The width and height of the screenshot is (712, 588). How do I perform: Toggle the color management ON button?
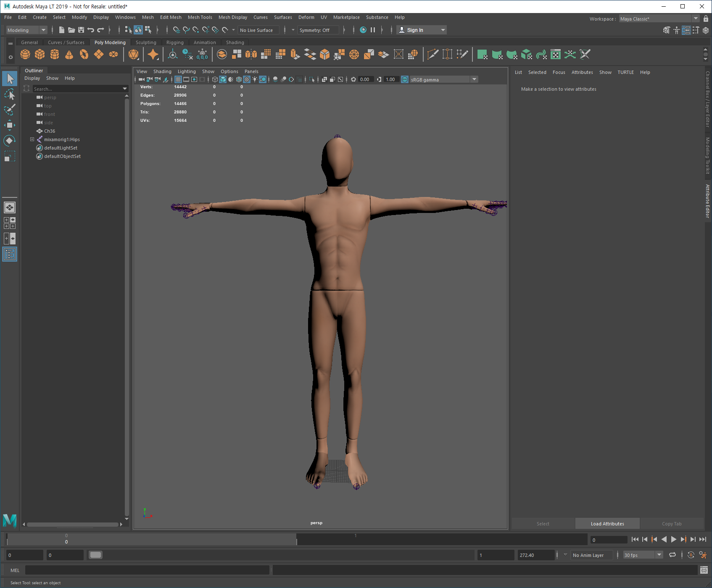click(405, 79)
